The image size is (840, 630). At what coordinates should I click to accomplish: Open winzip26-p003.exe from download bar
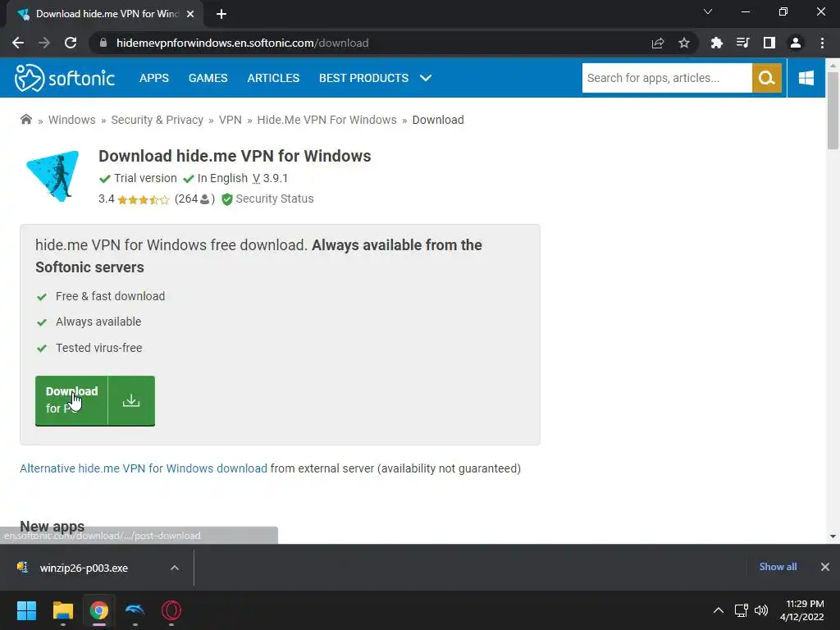point(84,568)
